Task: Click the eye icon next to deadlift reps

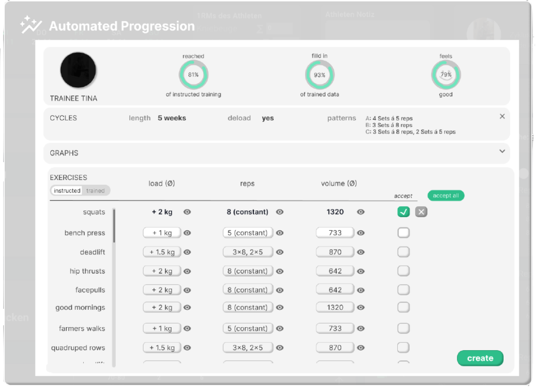Action: pyautogui.click(x=280, y=252)
